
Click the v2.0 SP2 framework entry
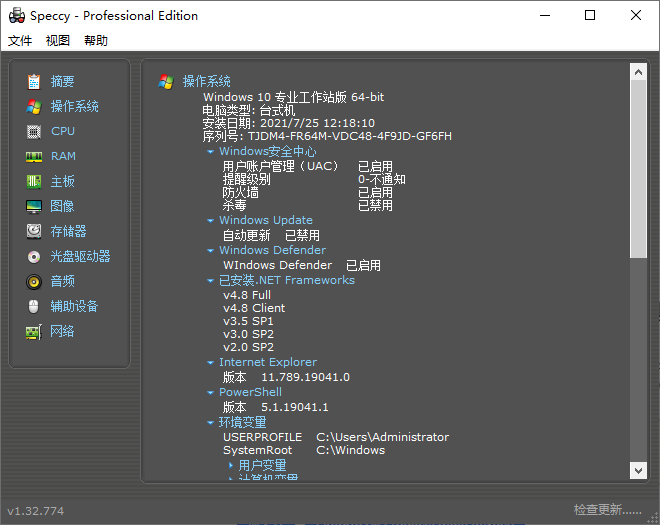point(248,347)
